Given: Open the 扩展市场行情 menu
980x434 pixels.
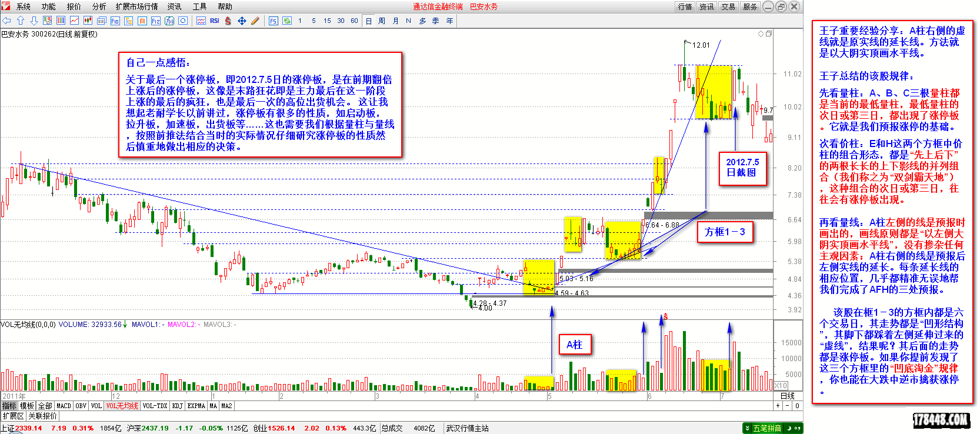Looking at the screenshot, I should [137, 6].
